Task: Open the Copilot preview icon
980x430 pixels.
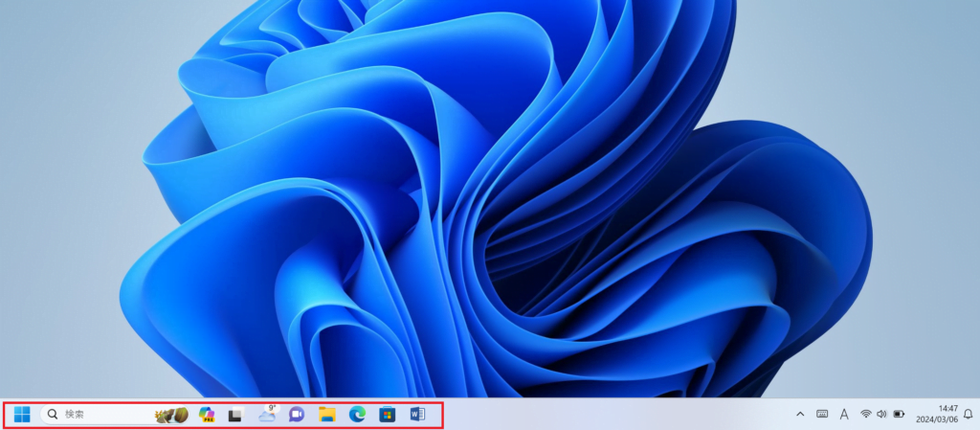Action: click(x=207, y=415)
